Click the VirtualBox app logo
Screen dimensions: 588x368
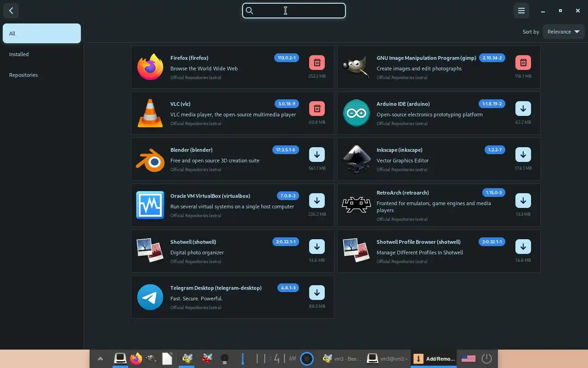coord(150,205)
